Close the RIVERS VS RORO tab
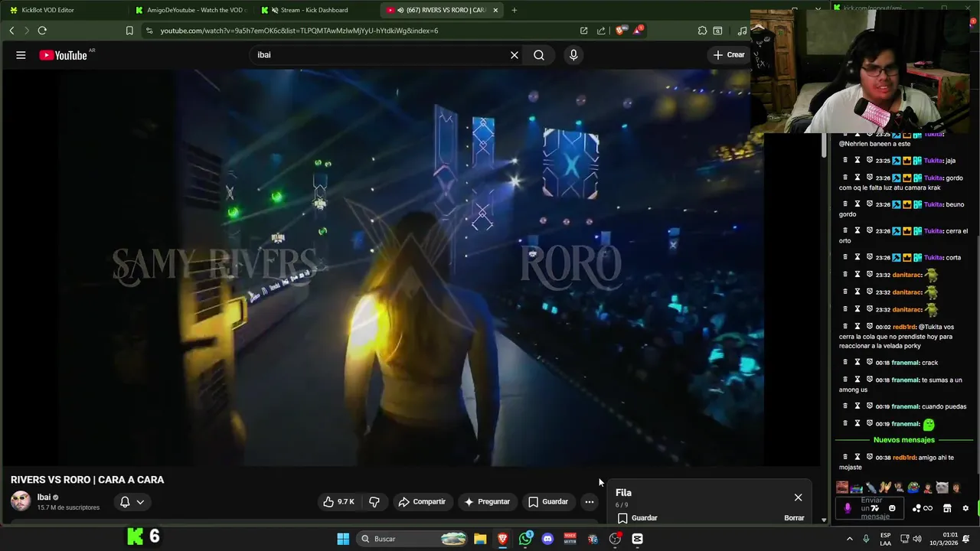 coord(495,10)
